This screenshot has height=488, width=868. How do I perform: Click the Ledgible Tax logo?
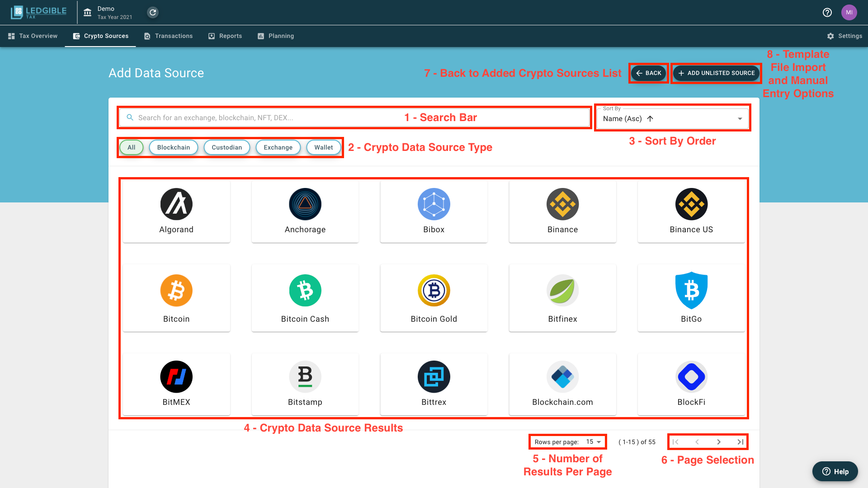(39, 13)
